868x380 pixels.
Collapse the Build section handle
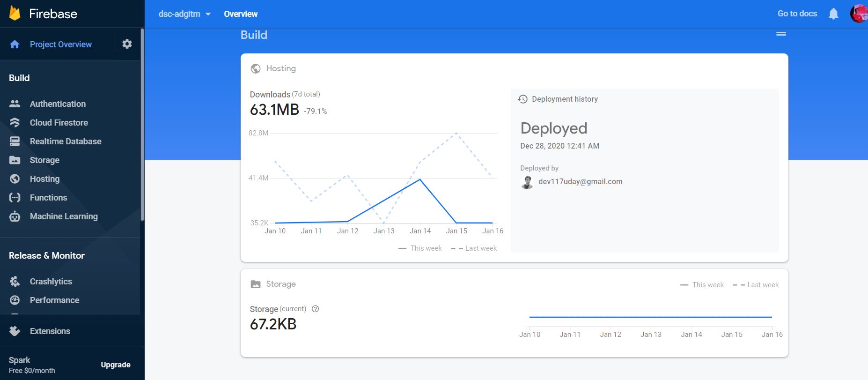[781, 34]
